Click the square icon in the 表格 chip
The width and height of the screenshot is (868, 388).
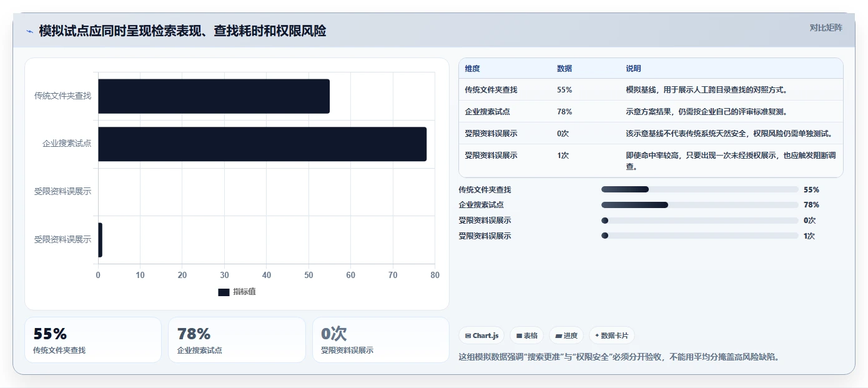[519, 336]
